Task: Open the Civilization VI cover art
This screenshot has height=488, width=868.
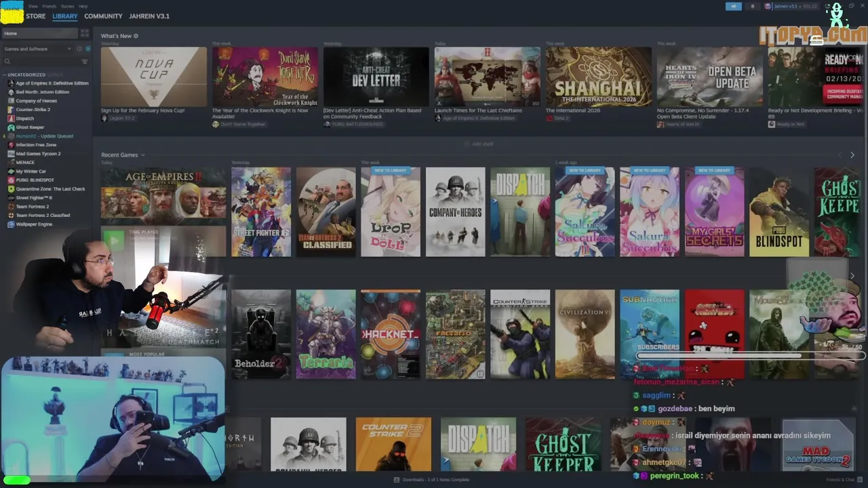Action: [x=585, y=334]
